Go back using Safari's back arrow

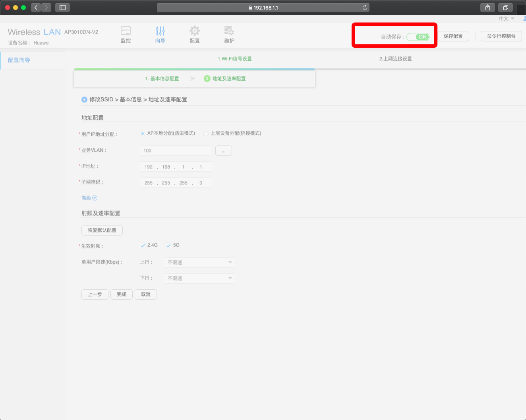coord(36,8)
